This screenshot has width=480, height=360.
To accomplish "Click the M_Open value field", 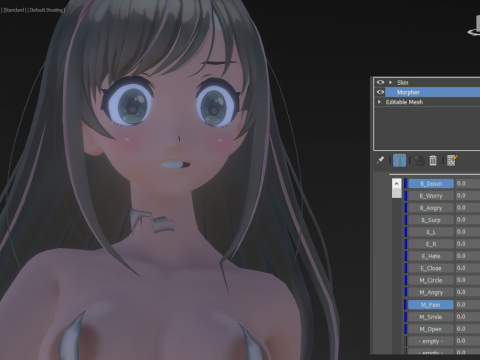I will pyautogui.click(x=468, y=329).
